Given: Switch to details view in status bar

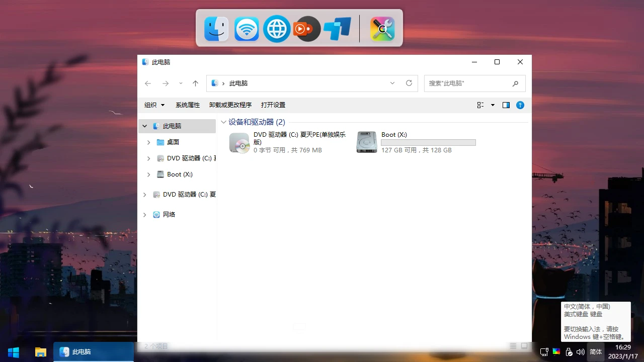Looking at the screenshot, I should click(513, 346).
